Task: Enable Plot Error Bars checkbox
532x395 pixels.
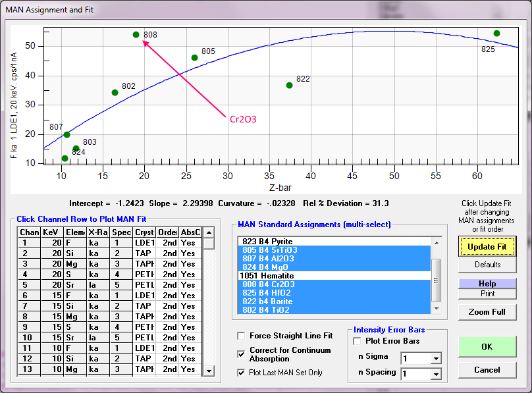Action: click(x=358, y=341)
